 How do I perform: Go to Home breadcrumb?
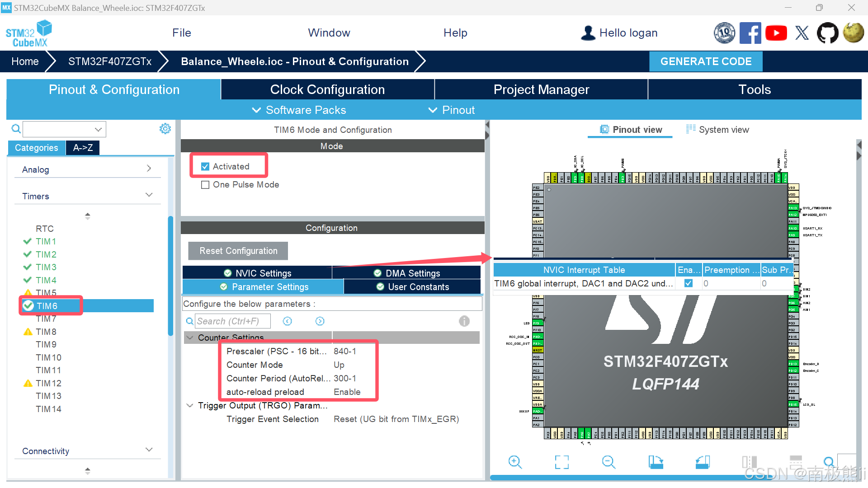25,61
